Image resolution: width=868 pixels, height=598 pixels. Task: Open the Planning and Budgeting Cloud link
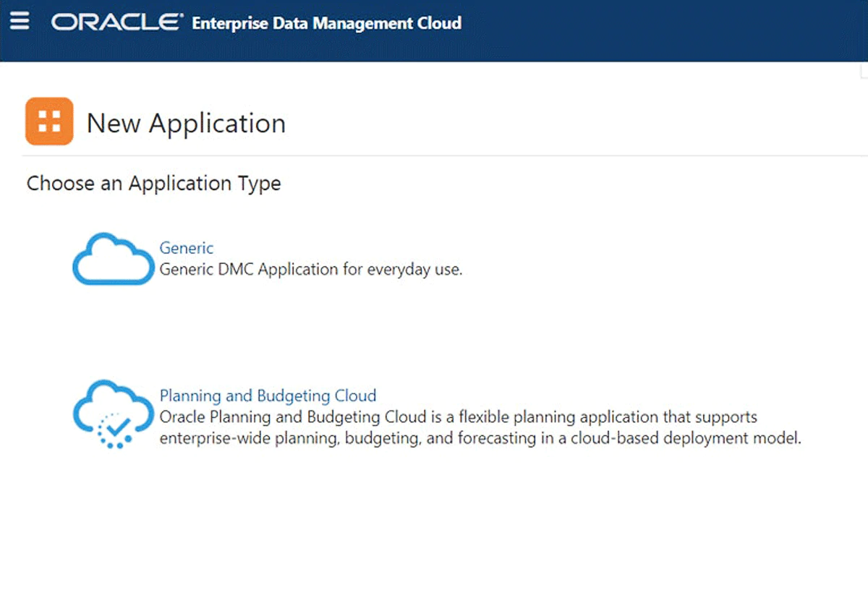coord(268,396)
